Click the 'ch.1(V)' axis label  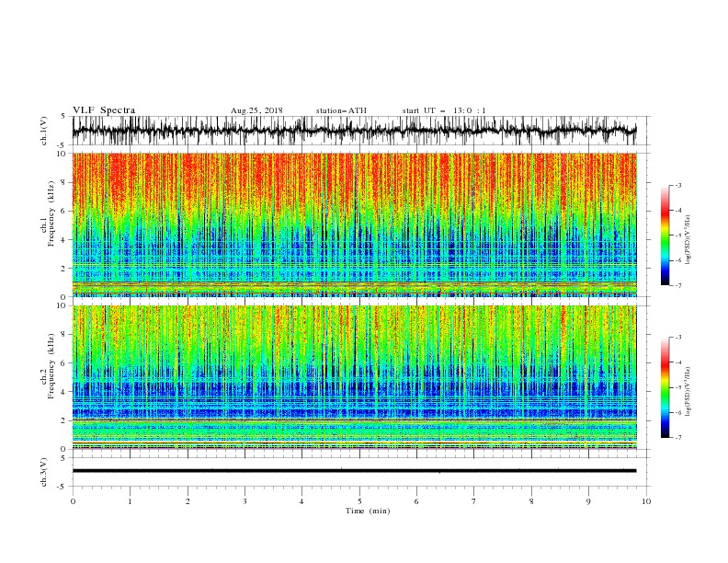[44, 131]
